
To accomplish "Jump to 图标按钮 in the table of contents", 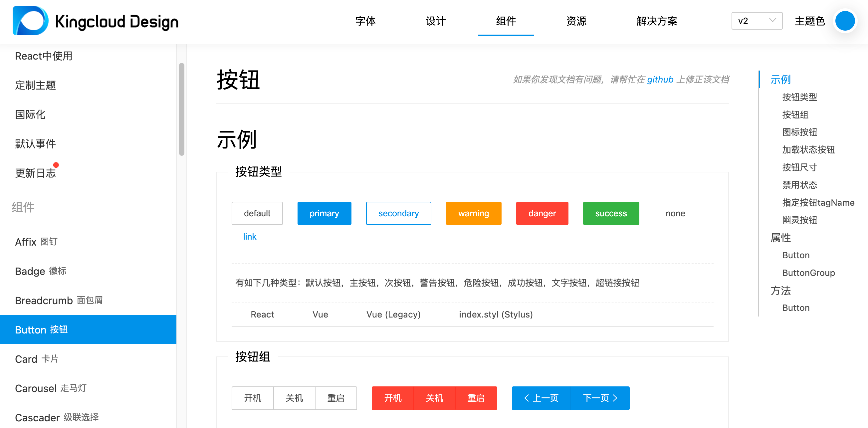I will [x=799, y=132].
